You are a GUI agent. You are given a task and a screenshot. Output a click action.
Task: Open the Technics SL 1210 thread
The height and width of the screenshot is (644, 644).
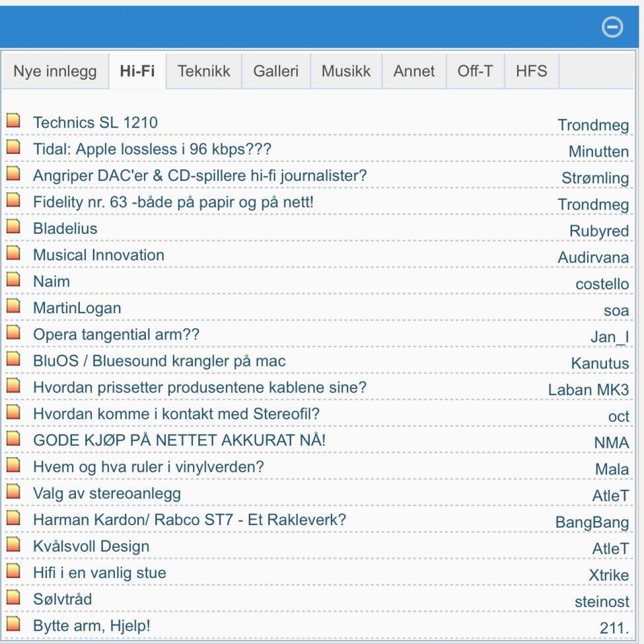pyautogui.click(x=95, y=122)
